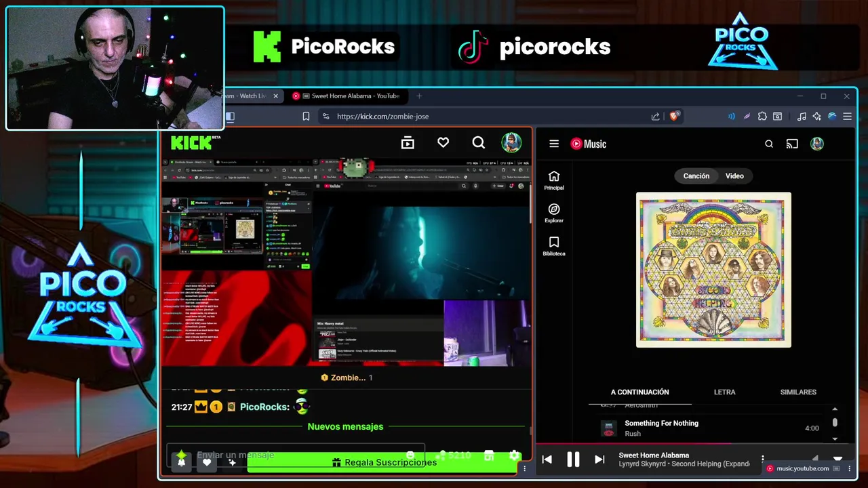Click the emoji picker in Kick chat
Viewport: 868px width, 488px height.
pyautogui.click(x=410, y=455)
